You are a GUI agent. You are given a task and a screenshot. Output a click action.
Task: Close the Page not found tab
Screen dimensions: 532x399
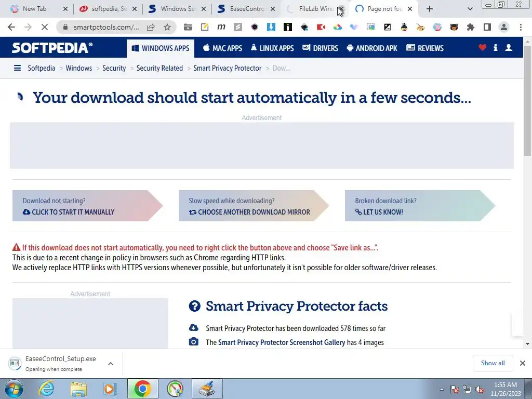[x=410, y=9]
